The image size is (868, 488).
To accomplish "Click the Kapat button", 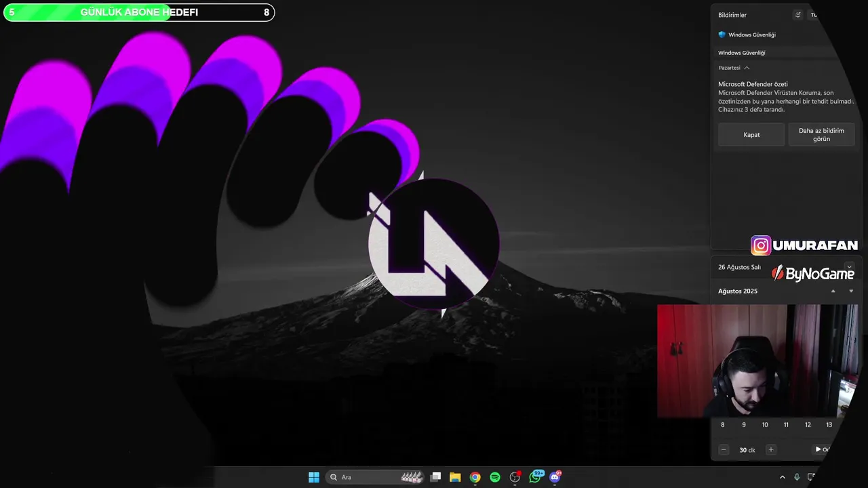I will click(751, 134).
